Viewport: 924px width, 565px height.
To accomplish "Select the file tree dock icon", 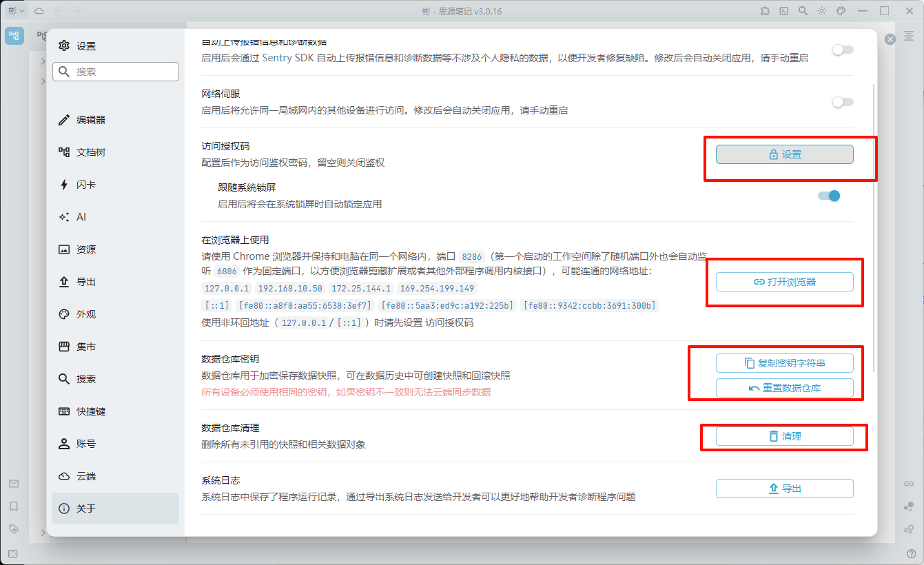I will point(14,36).
